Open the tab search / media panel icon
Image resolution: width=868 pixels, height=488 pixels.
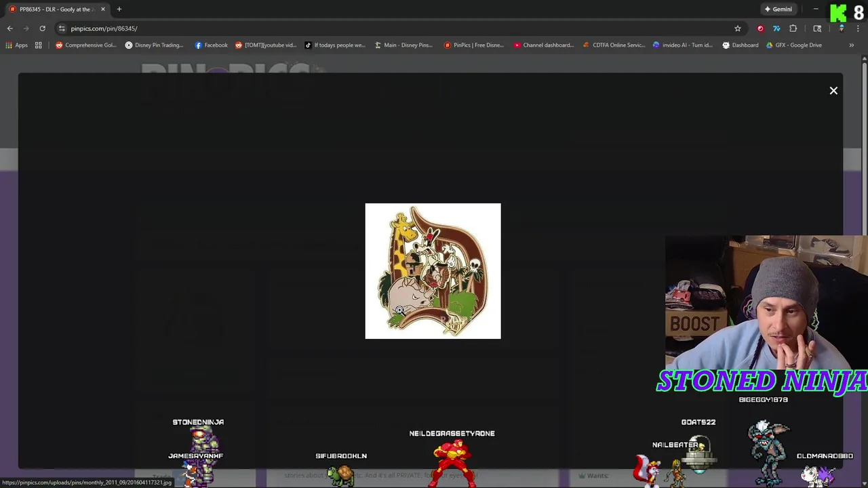click(x=817, y=28)
